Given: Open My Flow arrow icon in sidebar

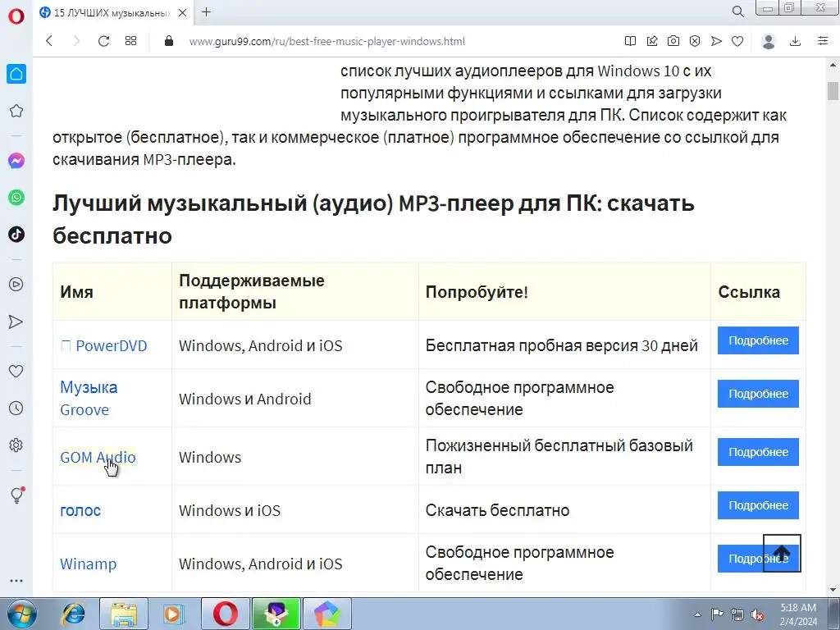Looking at the screenshot, I should coord(16,322).
